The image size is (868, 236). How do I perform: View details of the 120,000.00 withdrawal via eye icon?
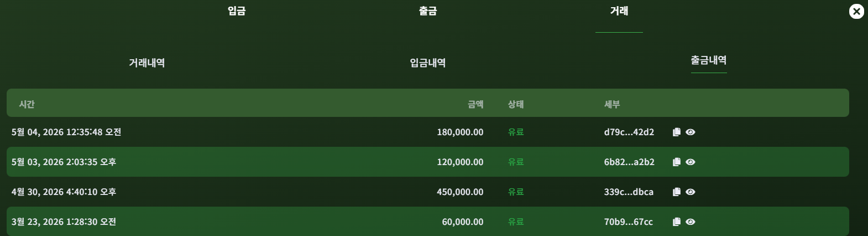(x=691, y=162)
